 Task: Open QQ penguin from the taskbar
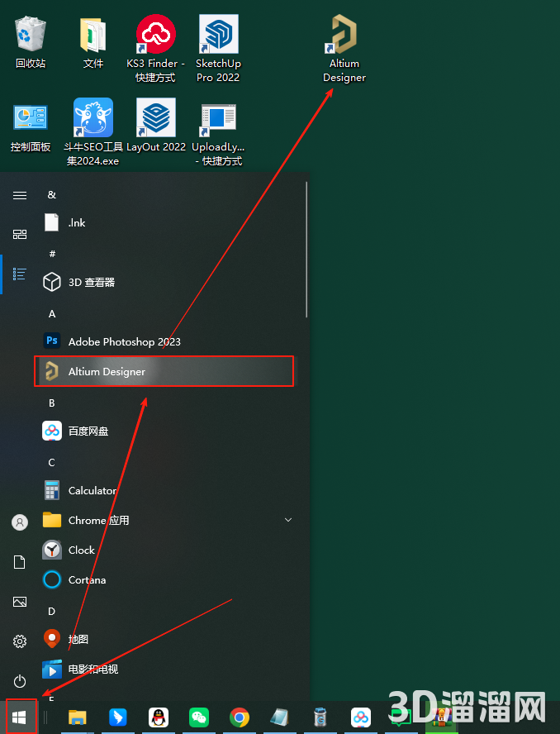point(159,717)
